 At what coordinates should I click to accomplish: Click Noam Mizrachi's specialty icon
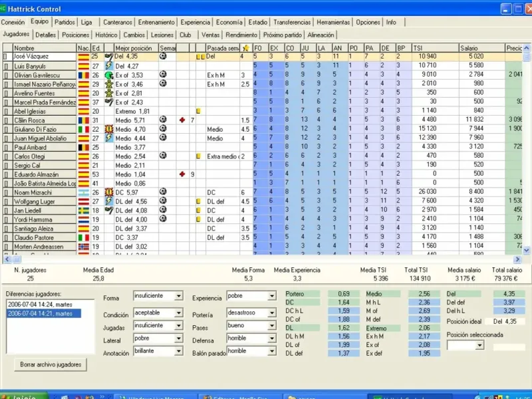(109, 192)
